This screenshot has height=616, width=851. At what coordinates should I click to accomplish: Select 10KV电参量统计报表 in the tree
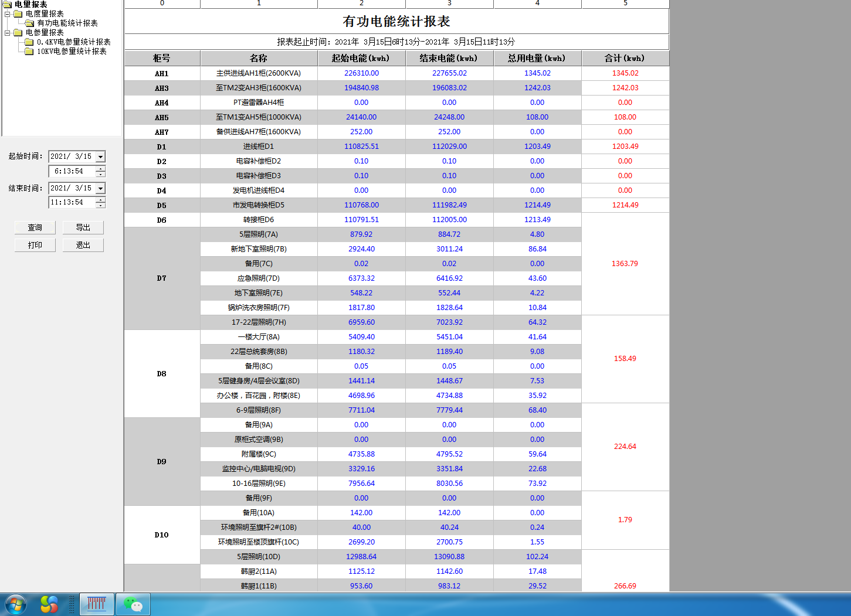pos(72,52)
